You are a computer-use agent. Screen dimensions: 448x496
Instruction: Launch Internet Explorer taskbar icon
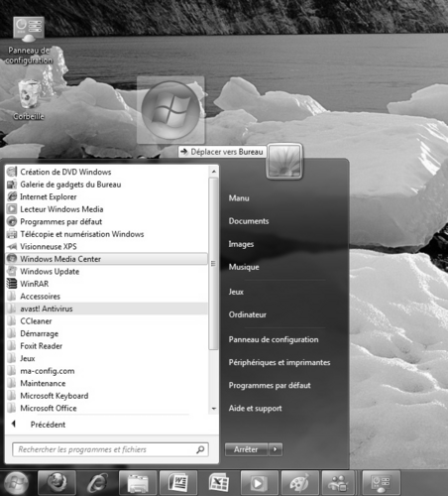[x=97, y=483]
